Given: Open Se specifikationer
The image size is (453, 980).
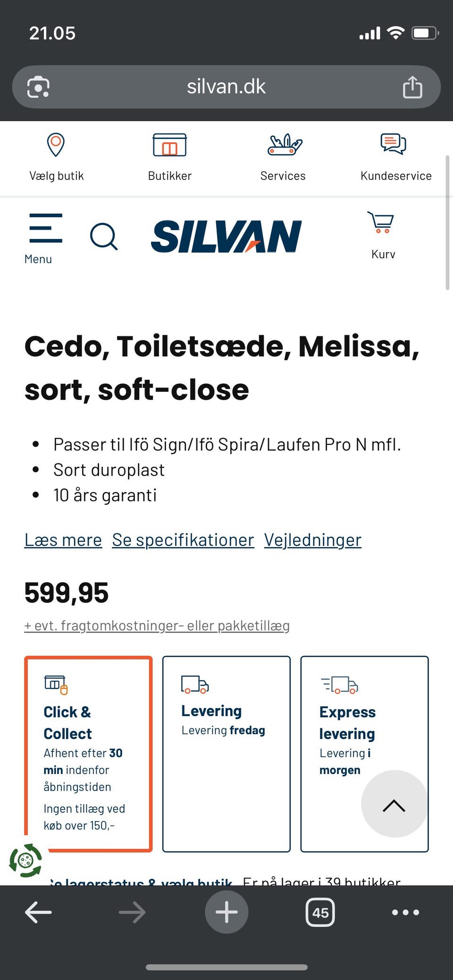Looking at the screenshot, I should pyautogui.click(x=183, y=540).
